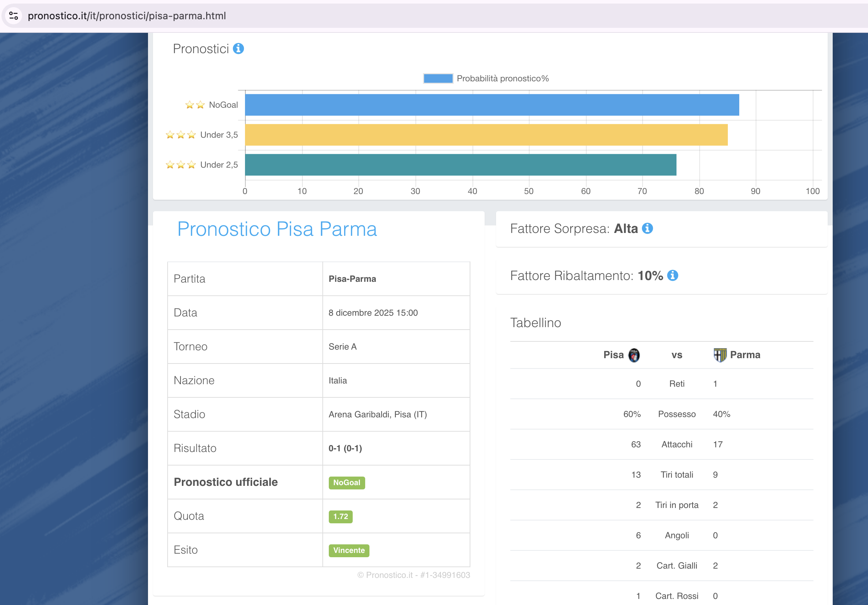Click the stars beside Under 3,5
Image resolution: width=868 pixels, height=605 pixels.
(x=181, y=134)
